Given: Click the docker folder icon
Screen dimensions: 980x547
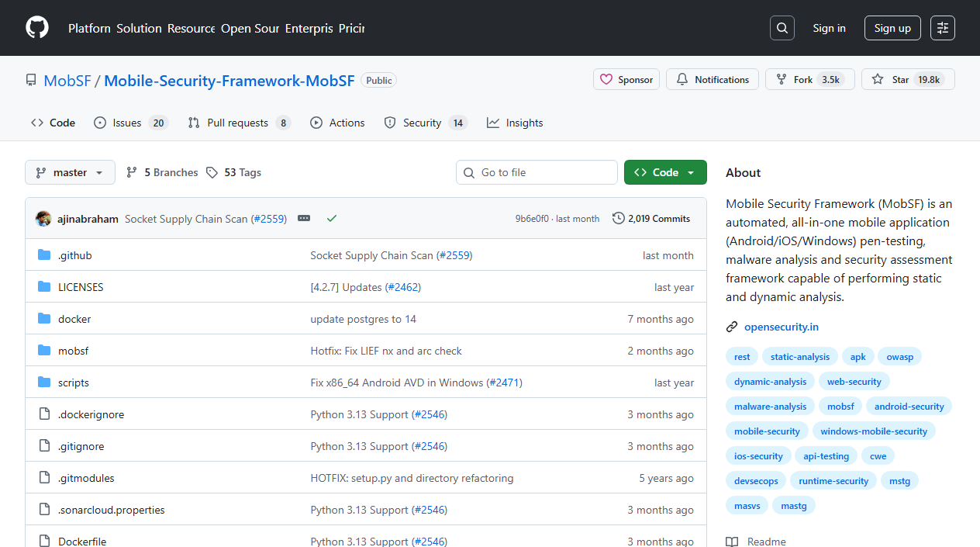Looking at the screenshot, I should click(x=44, y=319).
